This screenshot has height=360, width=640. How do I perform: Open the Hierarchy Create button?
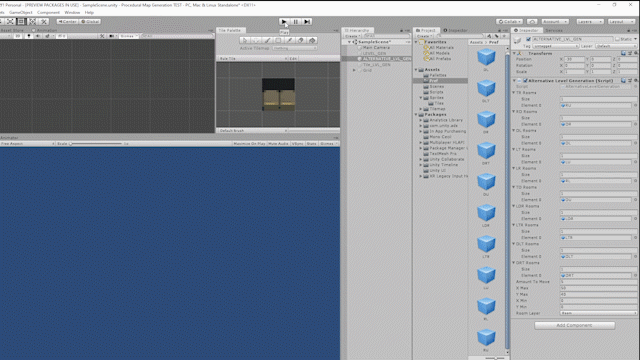[352, 36]
